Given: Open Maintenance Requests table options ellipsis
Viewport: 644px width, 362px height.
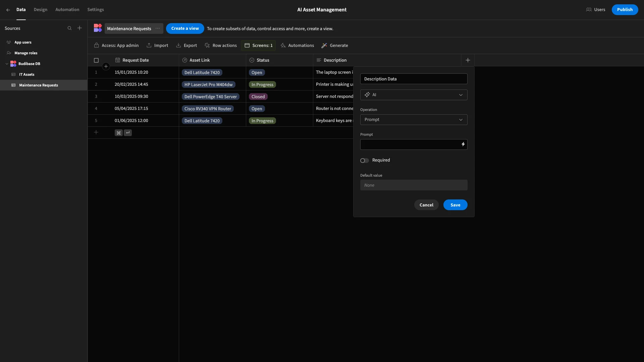Looking at the screenshot, I should click(x=158, y=28).
